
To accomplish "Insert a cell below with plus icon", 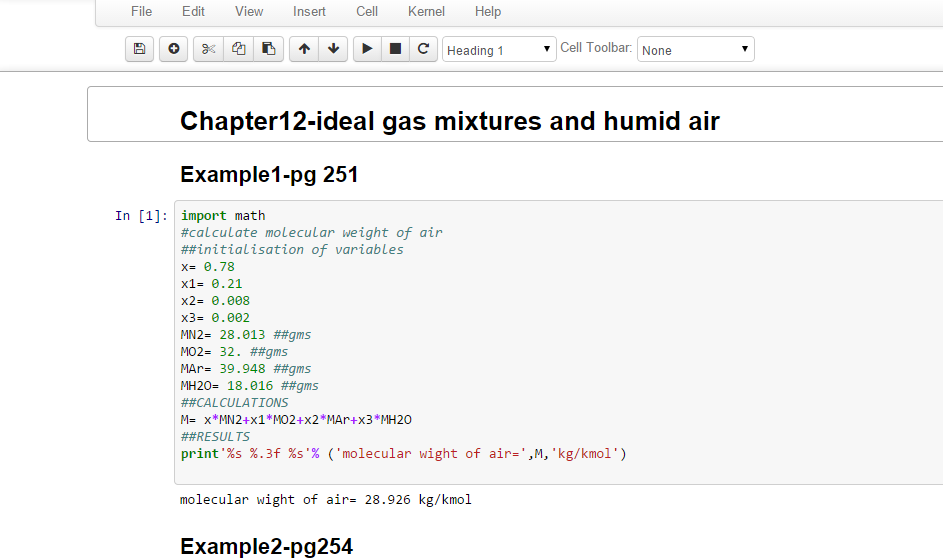I will (173, 49).
